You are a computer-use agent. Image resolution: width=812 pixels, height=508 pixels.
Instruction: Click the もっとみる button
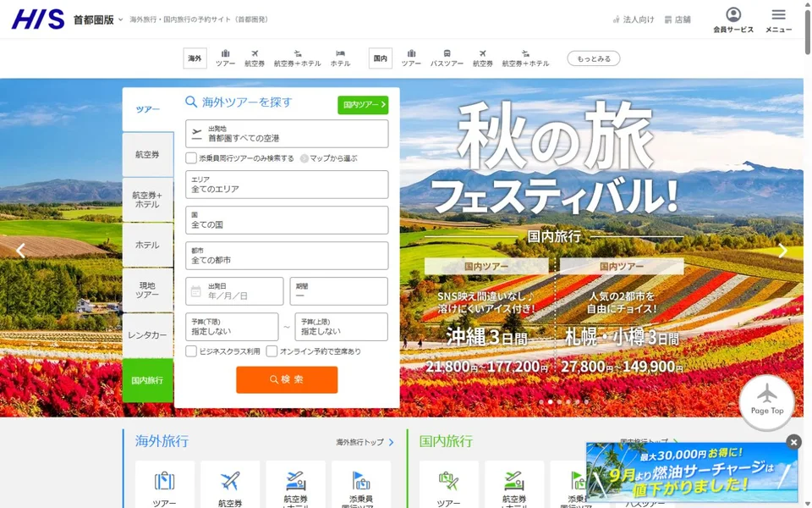point(594,58)
